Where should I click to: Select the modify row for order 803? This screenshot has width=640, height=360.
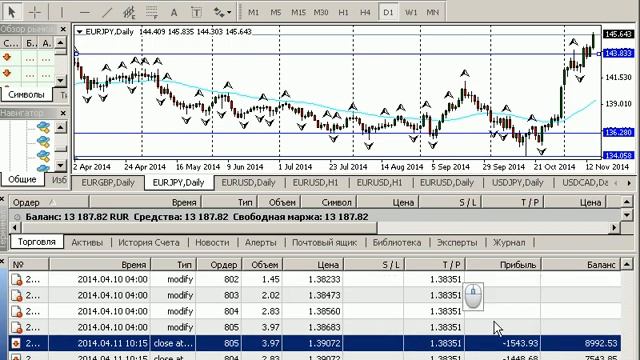tap(315, 295)
